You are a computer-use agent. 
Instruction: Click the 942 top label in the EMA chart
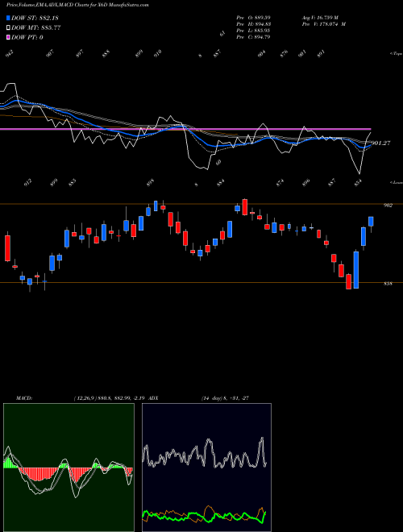pos(9,55)
